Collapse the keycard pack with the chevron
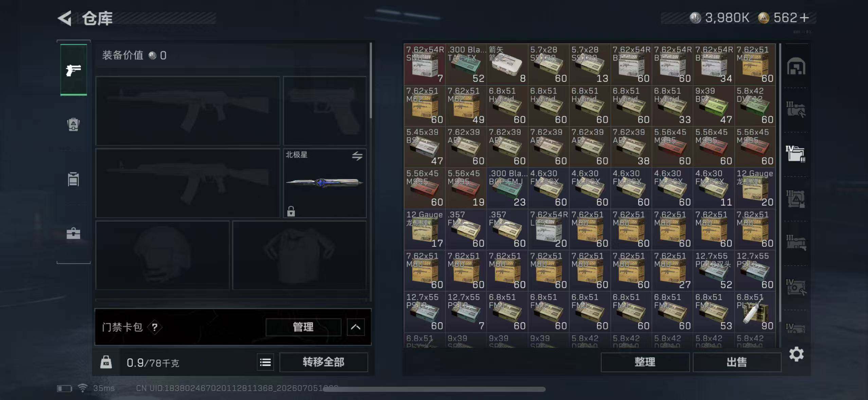868x400 pixels. tap(356, 327)
